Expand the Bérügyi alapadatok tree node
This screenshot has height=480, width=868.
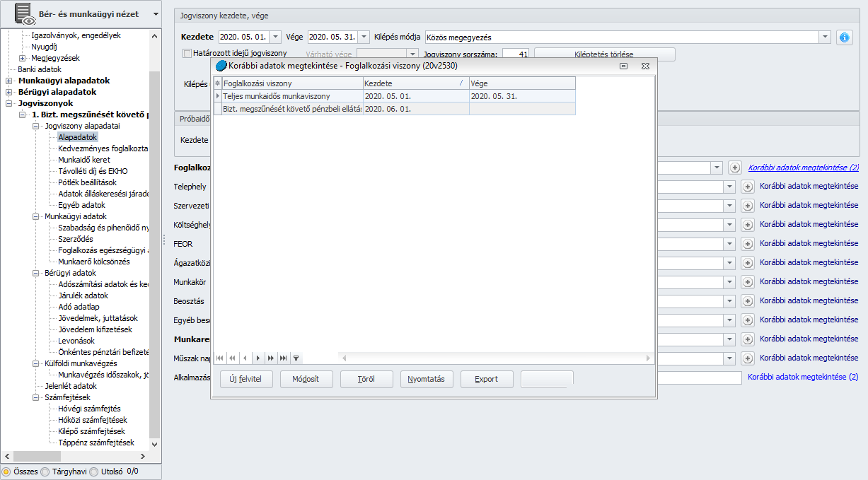pyautogui.click(x=8, y=92)
